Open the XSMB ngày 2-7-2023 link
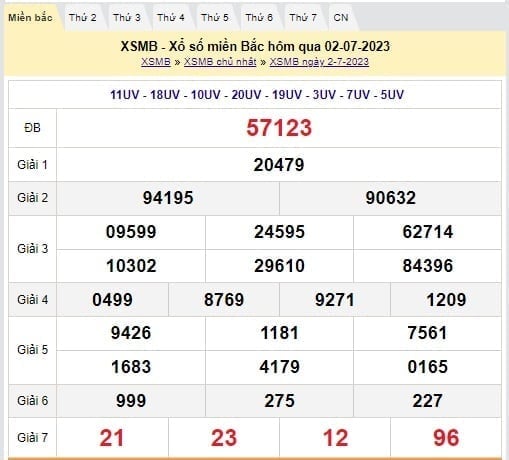The width and height of the screenshot is (509, 460). [x=319, y=62]
